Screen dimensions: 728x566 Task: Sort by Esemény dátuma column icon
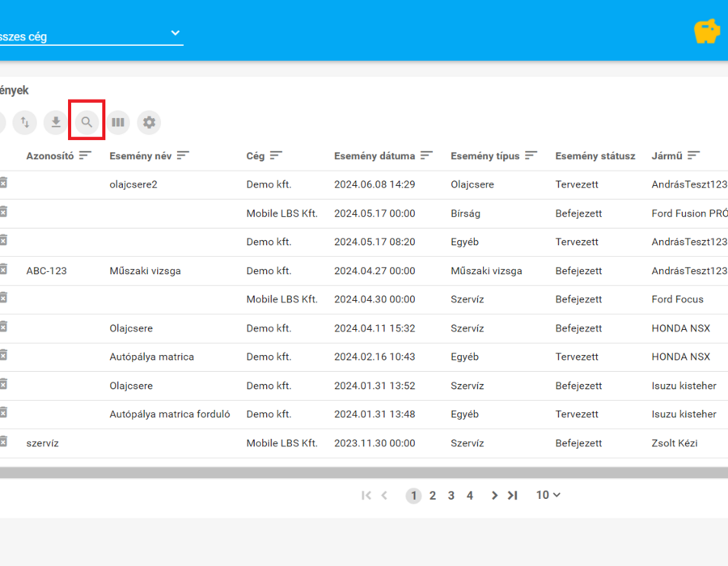(426, 155)
